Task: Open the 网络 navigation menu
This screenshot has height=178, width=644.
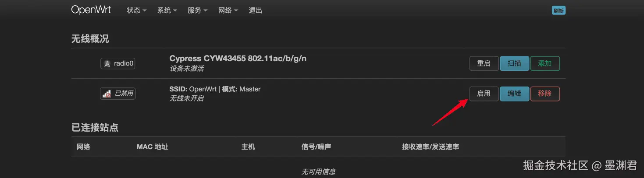Action: click(x=228, y=10)
